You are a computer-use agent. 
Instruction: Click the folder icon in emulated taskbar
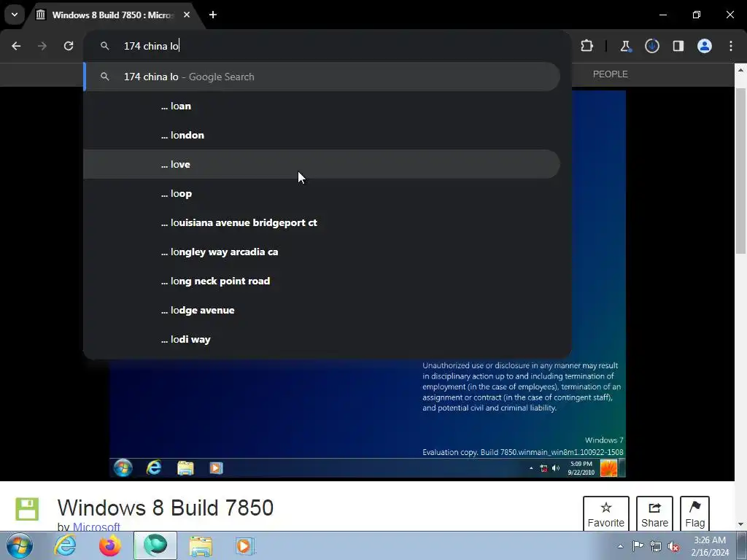pos(185,467)
